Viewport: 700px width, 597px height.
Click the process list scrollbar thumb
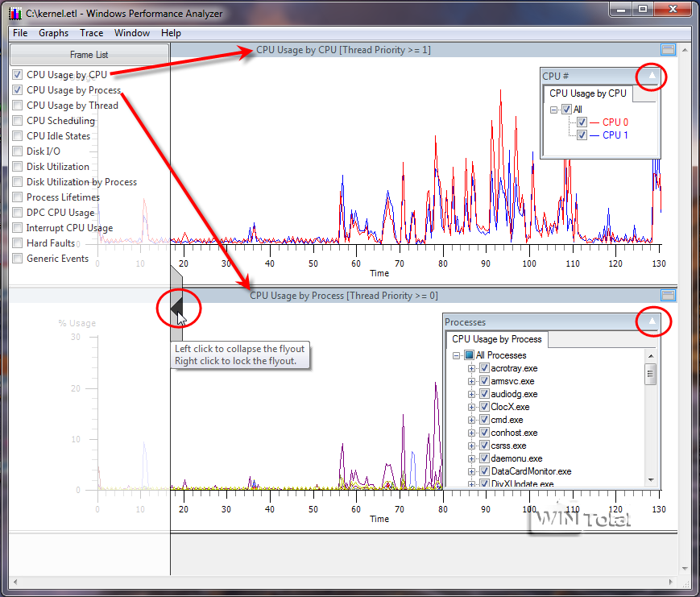click(650, 374)
